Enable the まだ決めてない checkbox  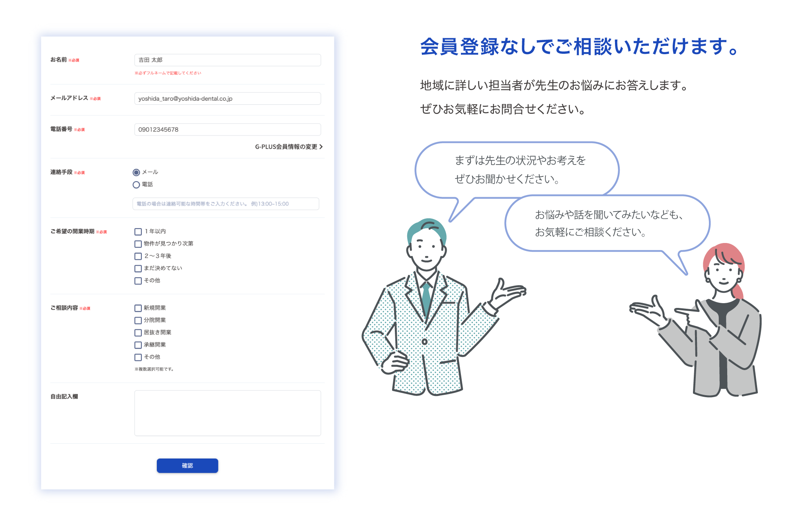click(138, 269)
